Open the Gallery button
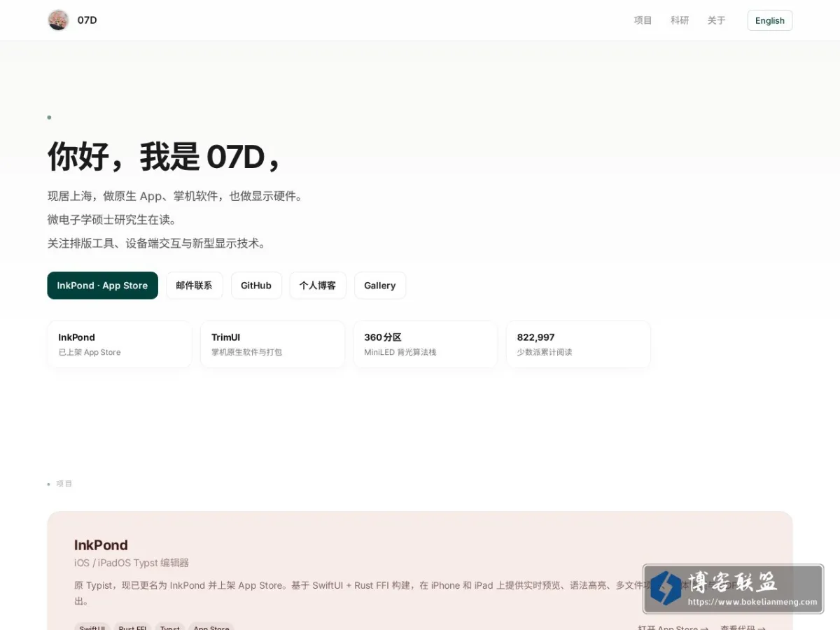Image resolution: width=840 pixels, height=630 pixels. pyautogui.click(x=380, y=286)
